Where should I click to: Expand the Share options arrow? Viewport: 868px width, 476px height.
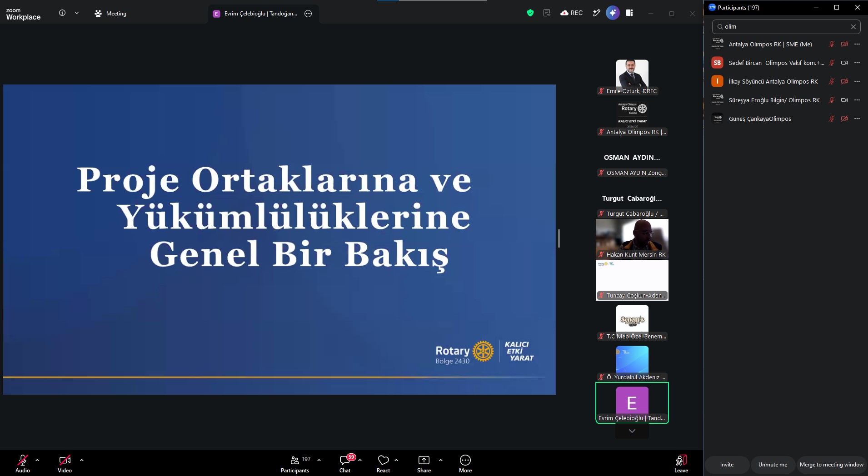[x=441, y=460]
